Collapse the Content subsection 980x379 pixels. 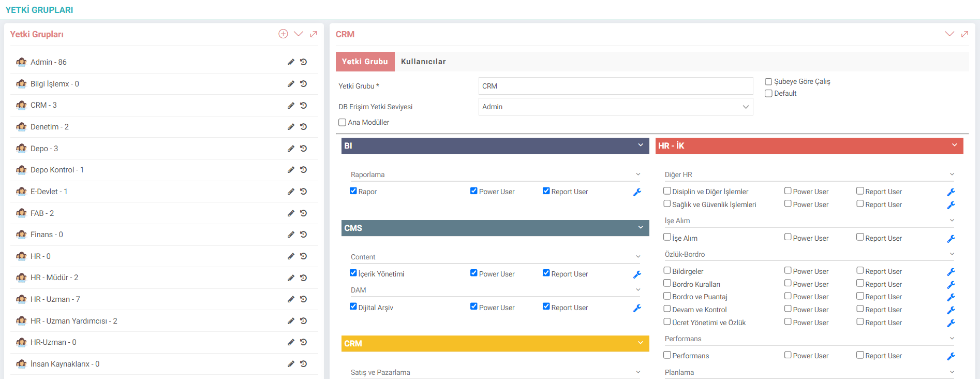click(x=638, y=257)
